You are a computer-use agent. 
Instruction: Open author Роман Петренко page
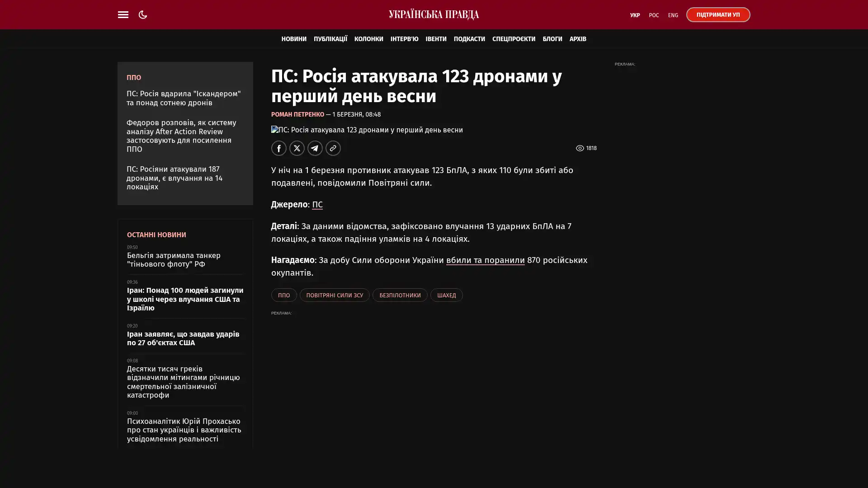pos(297,114)
